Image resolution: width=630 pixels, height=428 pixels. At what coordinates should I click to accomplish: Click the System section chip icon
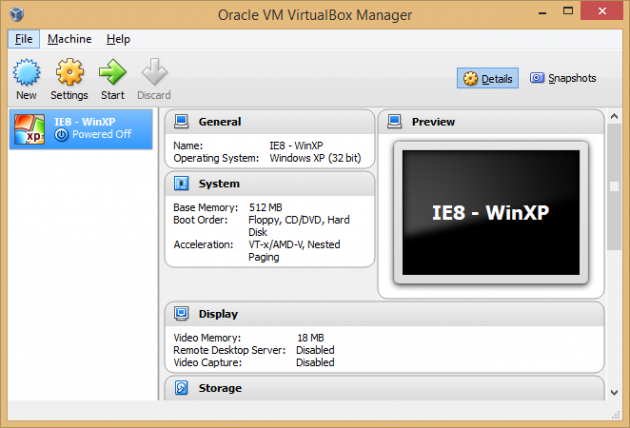[x=182, y=184]
